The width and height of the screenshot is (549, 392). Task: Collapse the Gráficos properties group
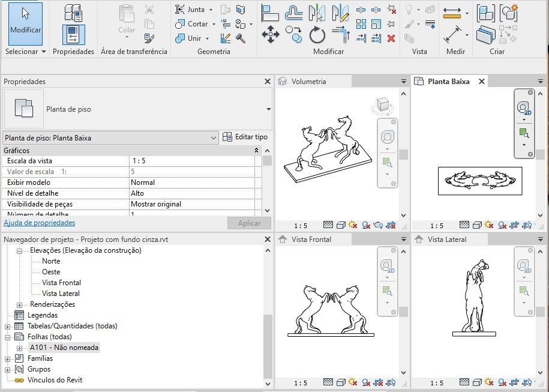256,150
